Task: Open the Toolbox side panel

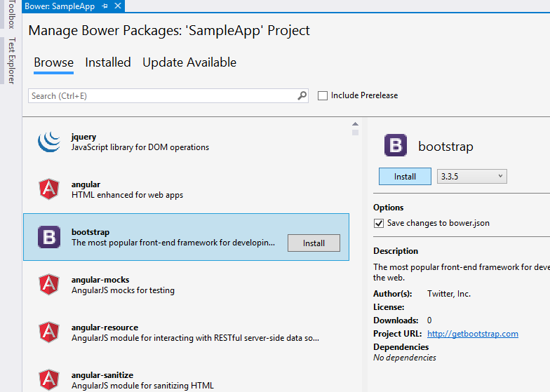Action: (x=11, y=14)
